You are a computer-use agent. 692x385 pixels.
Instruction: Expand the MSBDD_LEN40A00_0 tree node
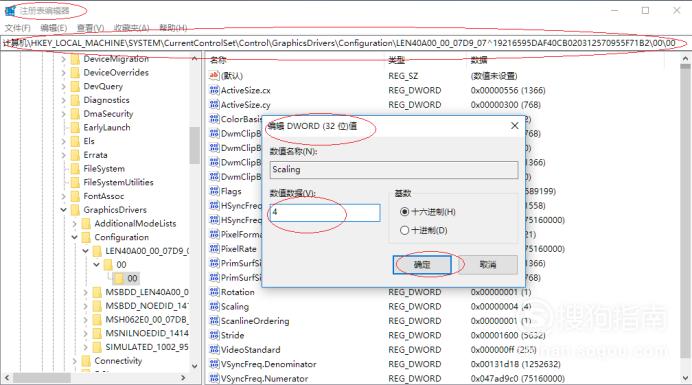[x=86, y=292]
